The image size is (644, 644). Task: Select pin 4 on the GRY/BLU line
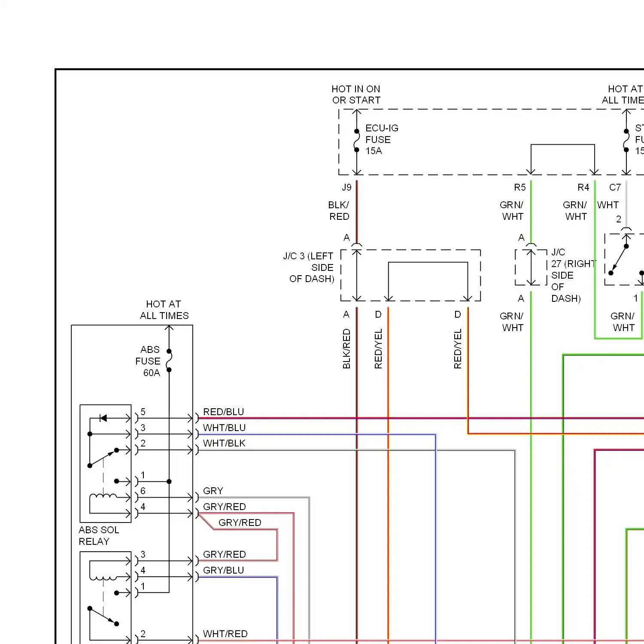(x=143, y=570)
